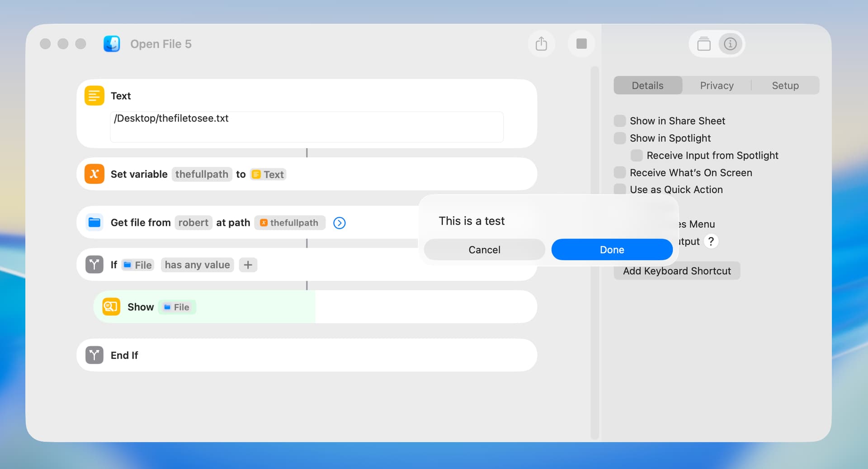Image resolution: width=868 pixels, height=469 pixels.
Task: Click the Shortcut Details info icon
Action: point(730,44)
